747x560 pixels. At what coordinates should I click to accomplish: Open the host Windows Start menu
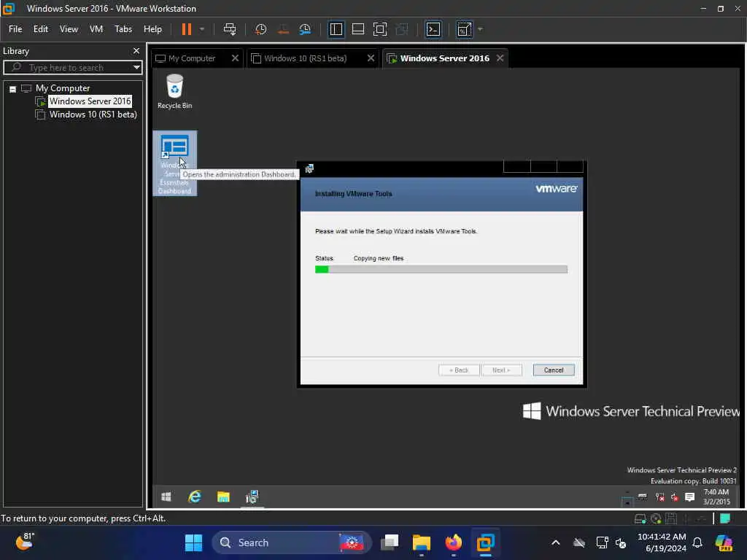193,542
